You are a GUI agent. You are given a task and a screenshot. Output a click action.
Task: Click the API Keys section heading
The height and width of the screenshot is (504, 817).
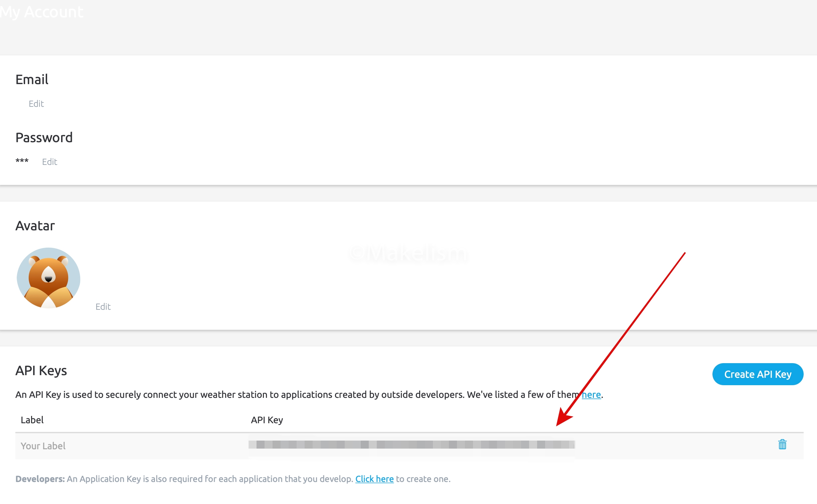41,371
